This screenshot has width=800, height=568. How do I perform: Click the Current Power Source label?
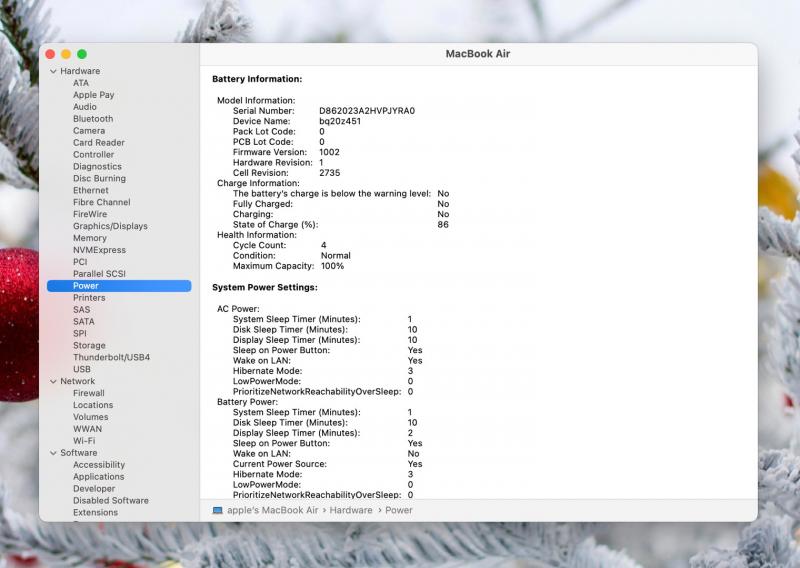click(280, 464)
